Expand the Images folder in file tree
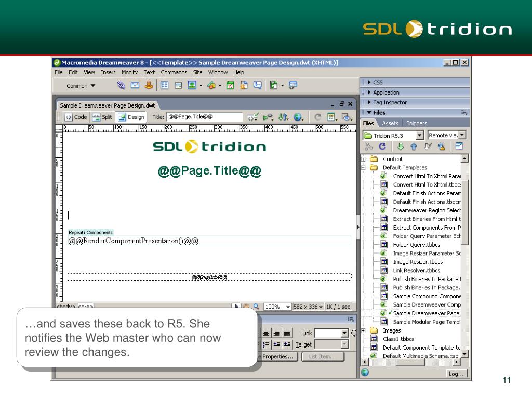Viewport: 532px width, 399px height. point(363,330)
